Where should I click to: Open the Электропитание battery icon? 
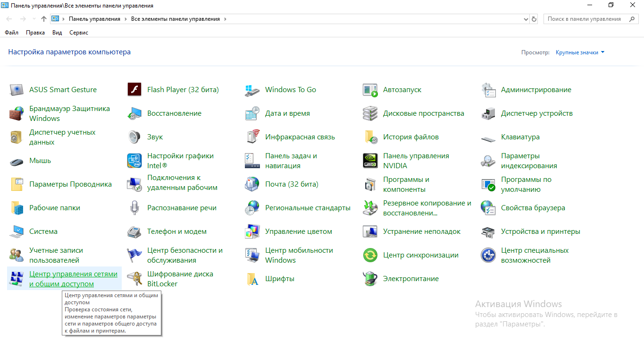coord(370,279)
